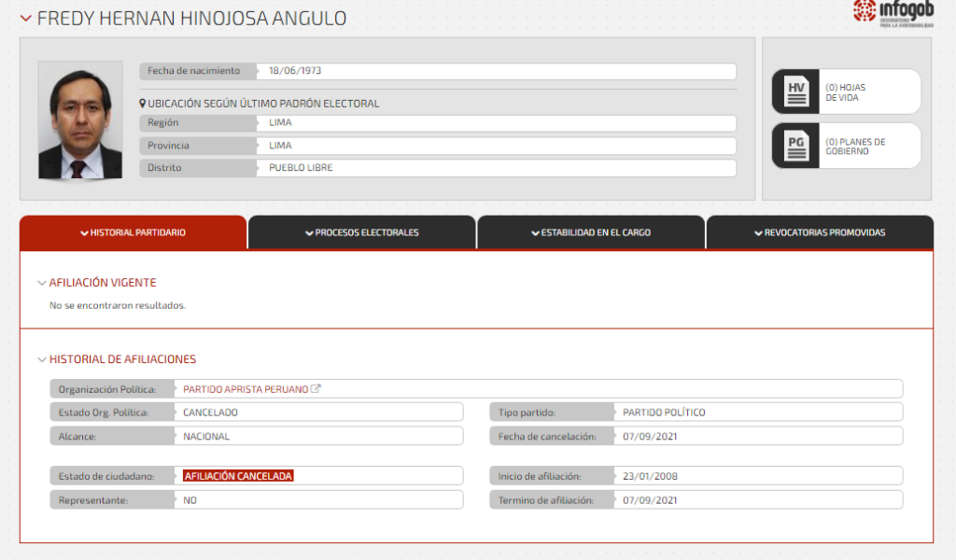
Task: Click the candidate profile photo
Action: pos(80,120)
